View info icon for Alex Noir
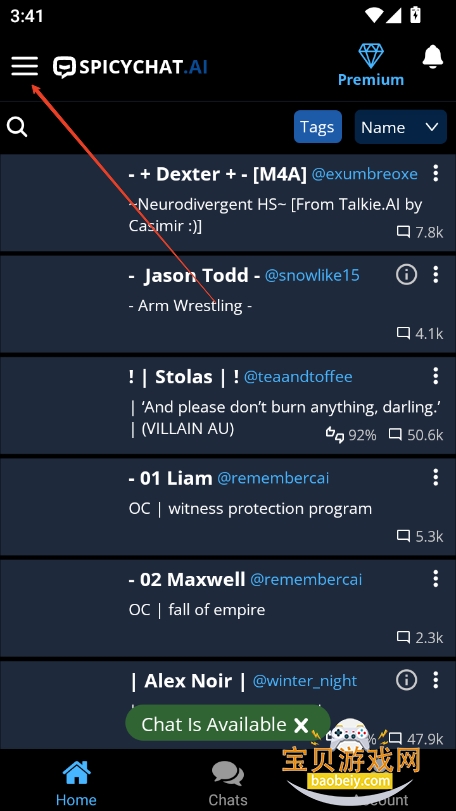 tap(406, 680)
